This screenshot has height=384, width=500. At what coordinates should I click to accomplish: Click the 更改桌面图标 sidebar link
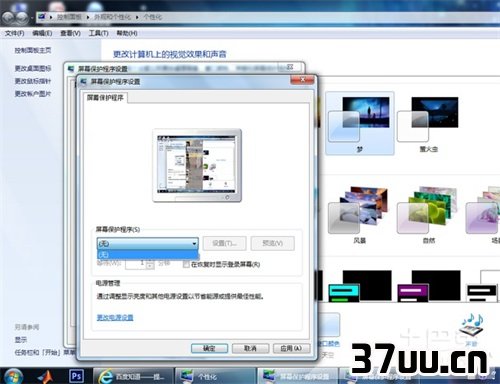[33, 68]
